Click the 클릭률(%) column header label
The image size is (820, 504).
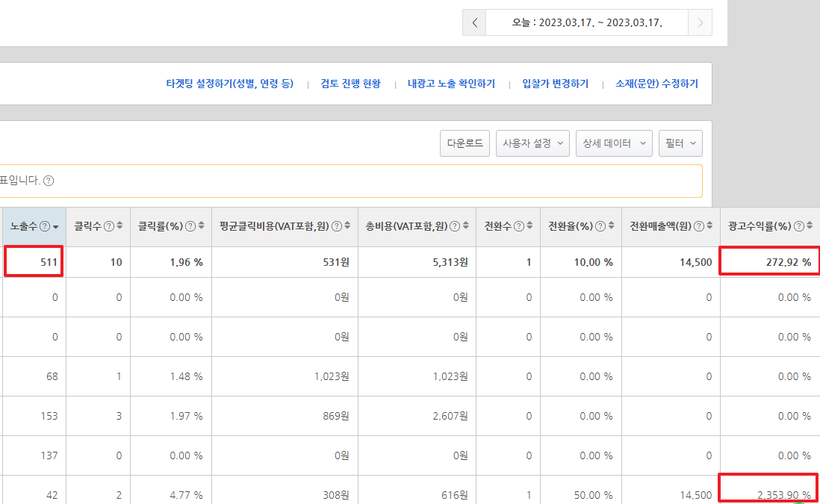[161, 226]
